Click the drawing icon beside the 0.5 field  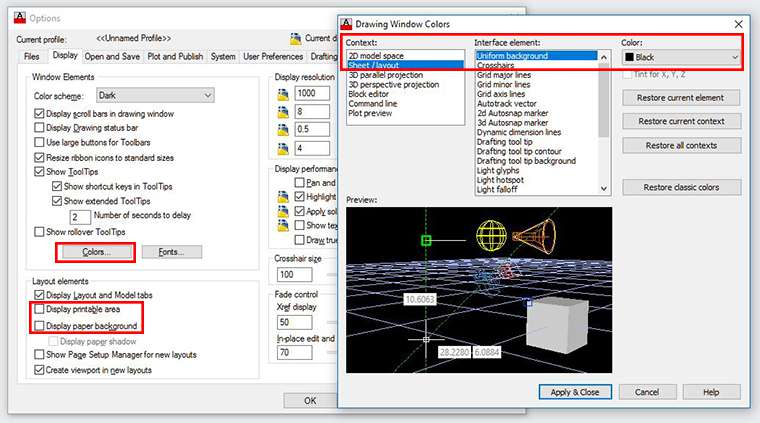283,131
